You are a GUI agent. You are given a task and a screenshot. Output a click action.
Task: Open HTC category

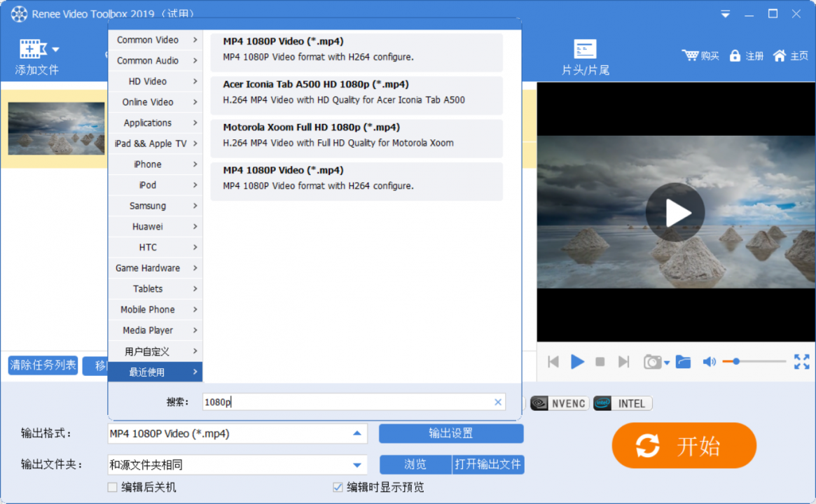[155, 248]
